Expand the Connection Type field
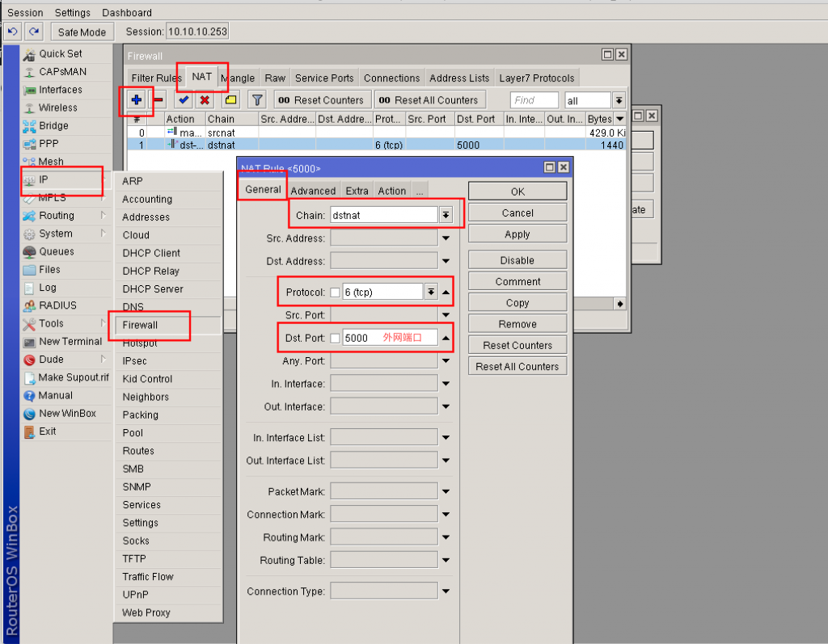 (446, 591)
